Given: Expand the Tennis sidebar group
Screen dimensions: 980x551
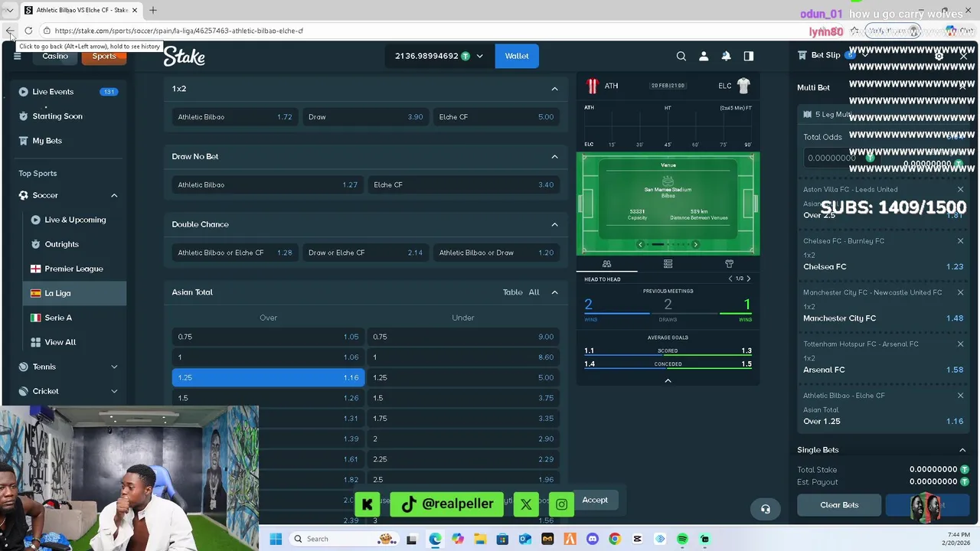Looking at the screenshot, I should (x=114, y=367).
